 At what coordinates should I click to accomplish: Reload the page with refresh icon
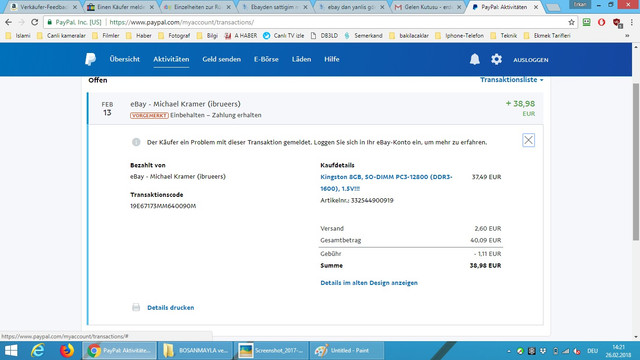[x=34, y=22]
